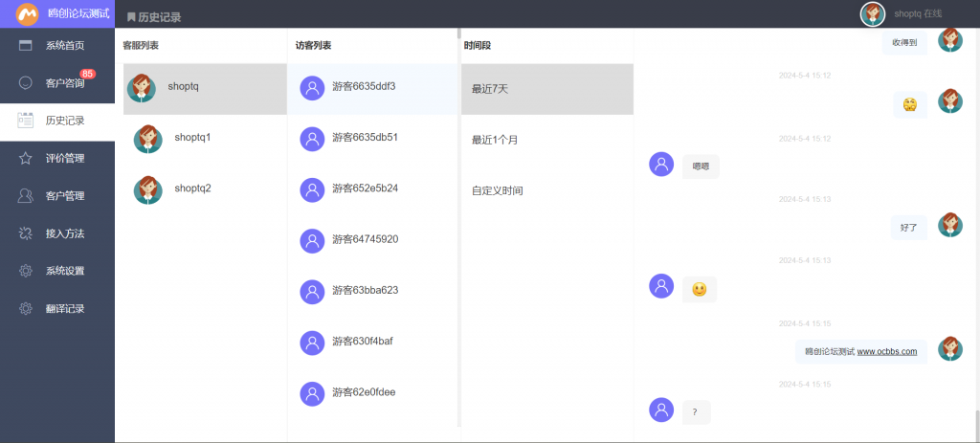Click the ? message bubble
Screen dimensions: 980x443
point(697,412)
